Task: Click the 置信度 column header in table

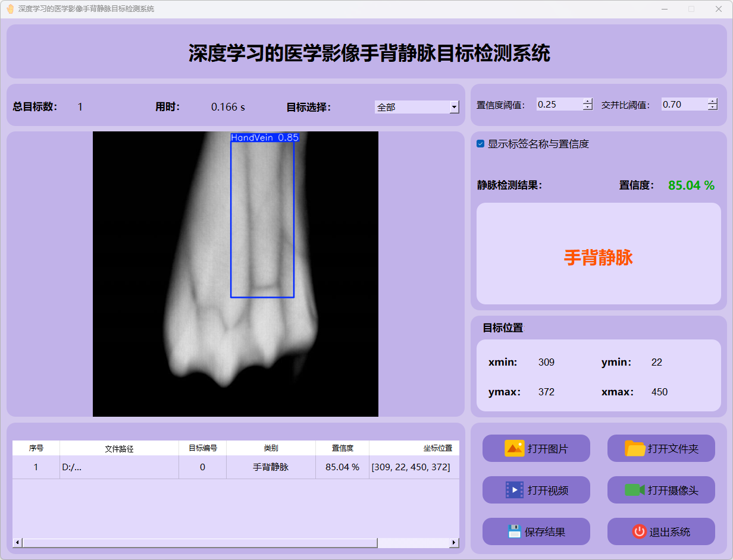Action: pos(342,448)
